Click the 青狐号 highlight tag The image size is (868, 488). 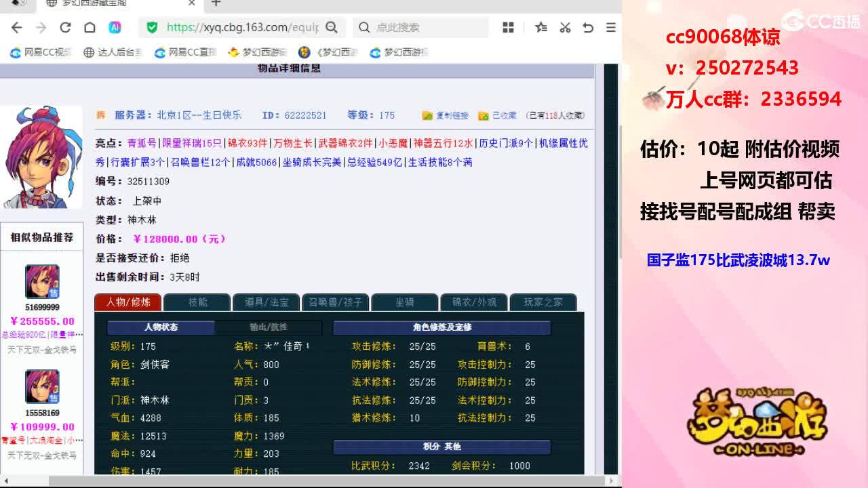(142, 143)
